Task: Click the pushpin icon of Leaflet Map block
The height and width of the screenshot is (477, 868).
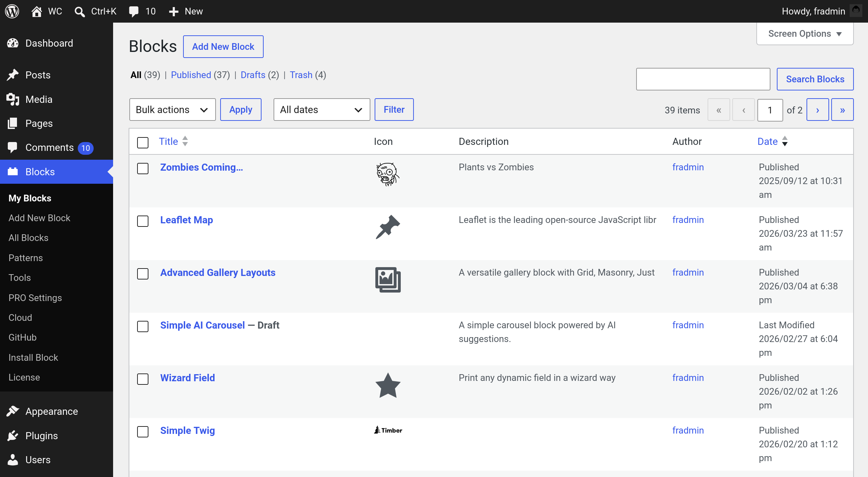Action: pyautogui.click(x=388, y=227)
